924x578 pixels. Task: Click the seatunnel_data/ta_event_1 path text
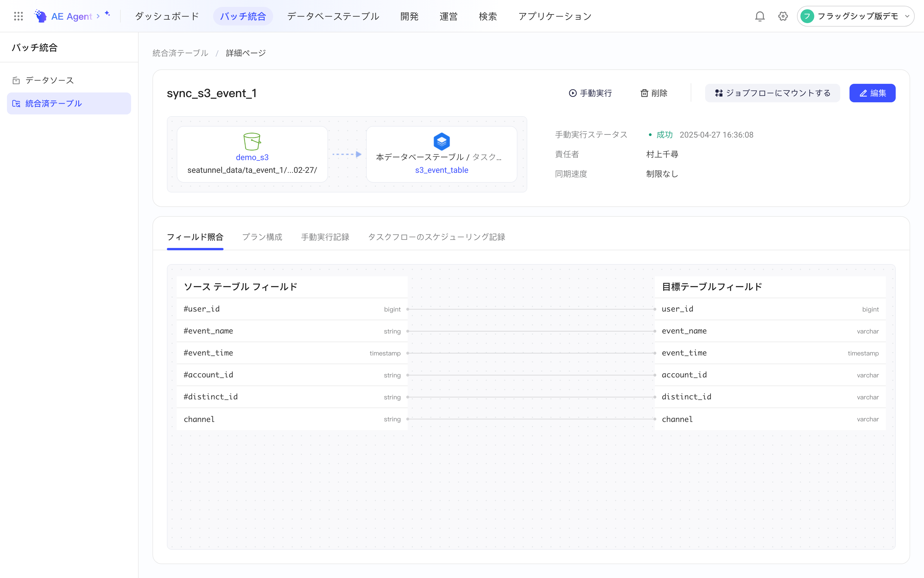point(252,170)
